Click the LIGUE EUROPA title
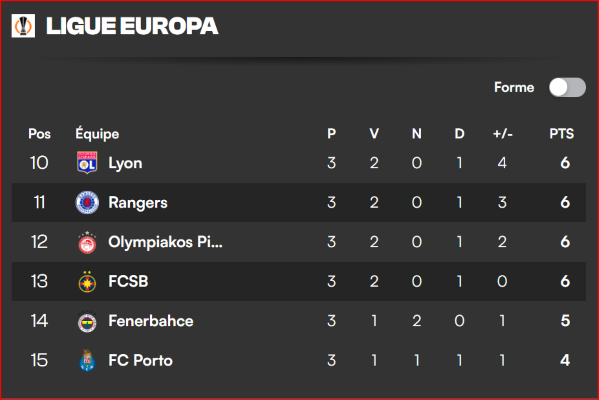 (132, 26)
